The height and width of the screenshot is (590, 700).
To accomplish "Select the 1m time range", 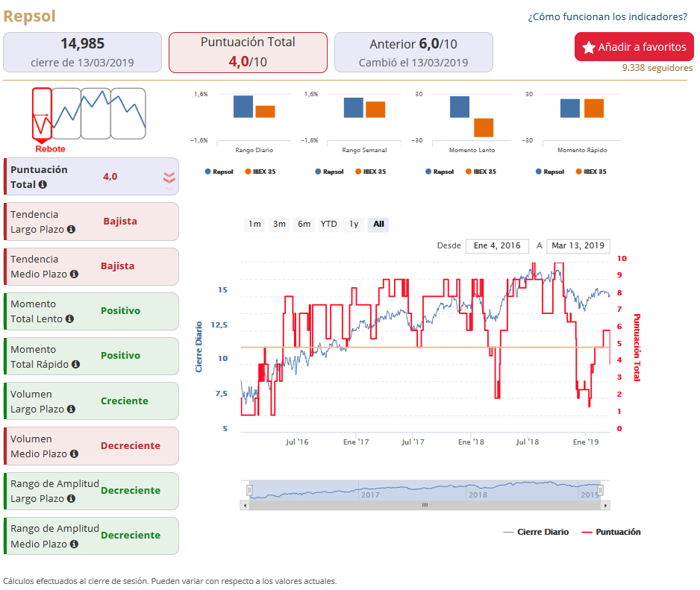I will point(255,224).
